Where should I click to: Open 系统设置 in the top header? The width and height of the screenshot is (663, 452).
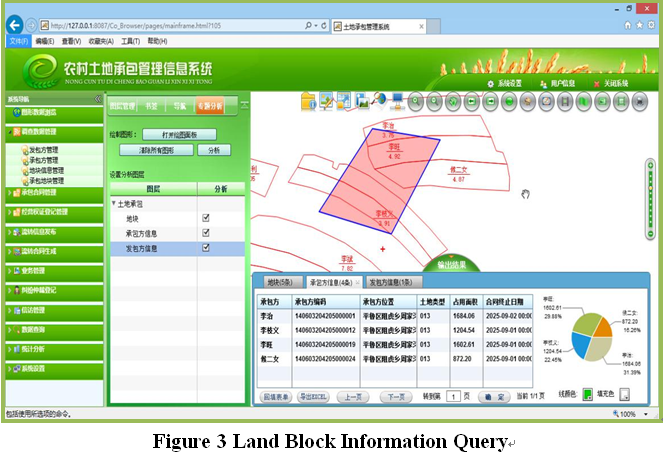click(x=508, y=83)
